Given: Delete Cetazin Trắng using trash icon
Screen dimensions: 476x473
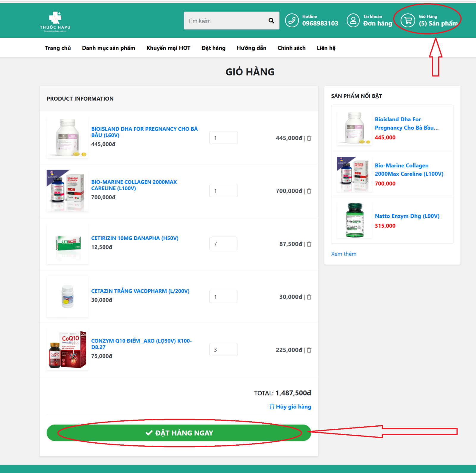Looking at the screenshot, I should pyautogui.click(x=309, y=297).
